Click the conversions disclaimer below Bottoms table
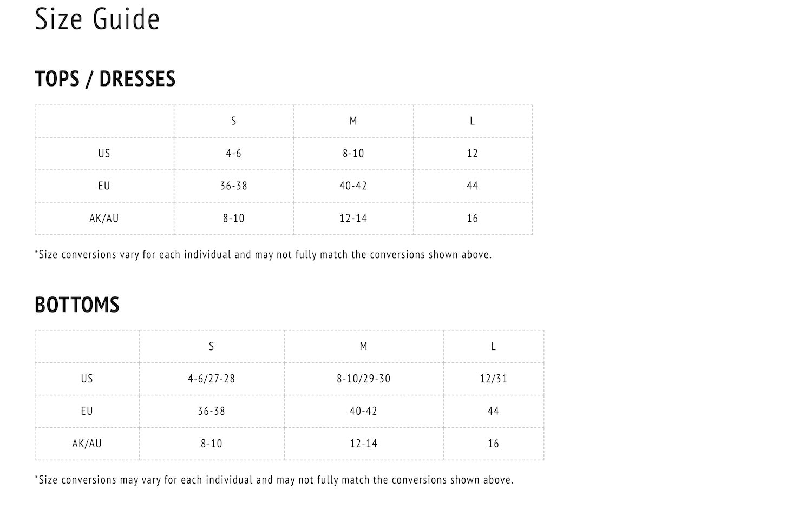812x529 pixels. point(274,480)
